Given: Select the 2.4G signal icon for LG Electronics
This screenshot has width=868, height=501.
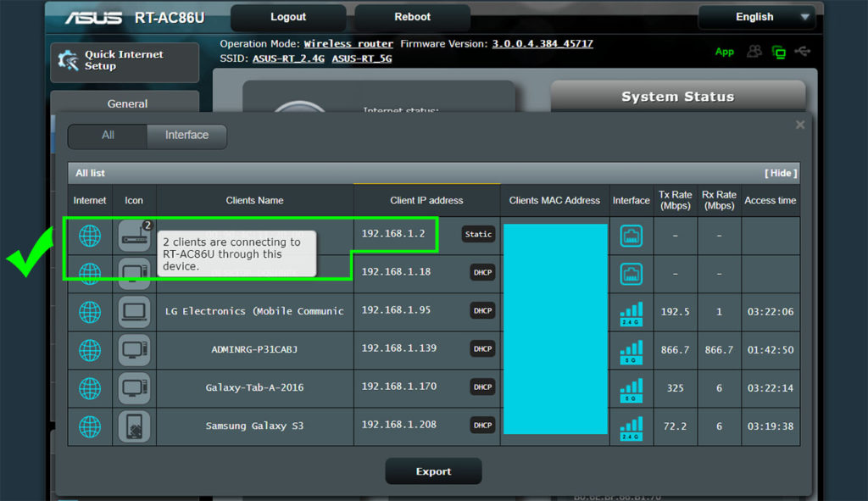Looking at the screenshot, I should [631, 311].
